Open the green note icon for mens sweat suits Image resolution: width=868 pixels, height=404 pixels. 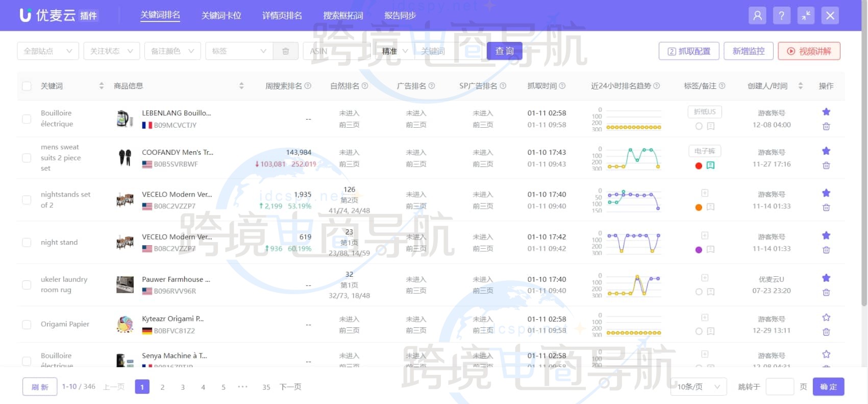[711, 165]
